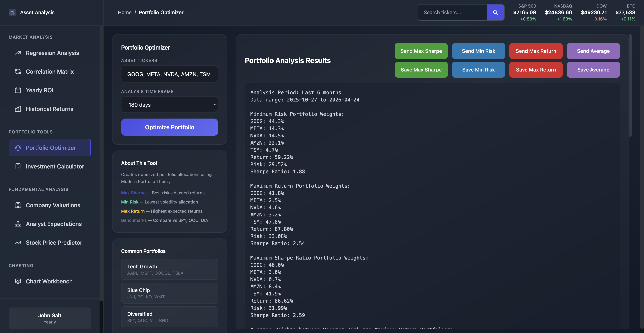Click the BTC ticker quote
This screenshot has width=644, height=333.
tap(625, 12)
